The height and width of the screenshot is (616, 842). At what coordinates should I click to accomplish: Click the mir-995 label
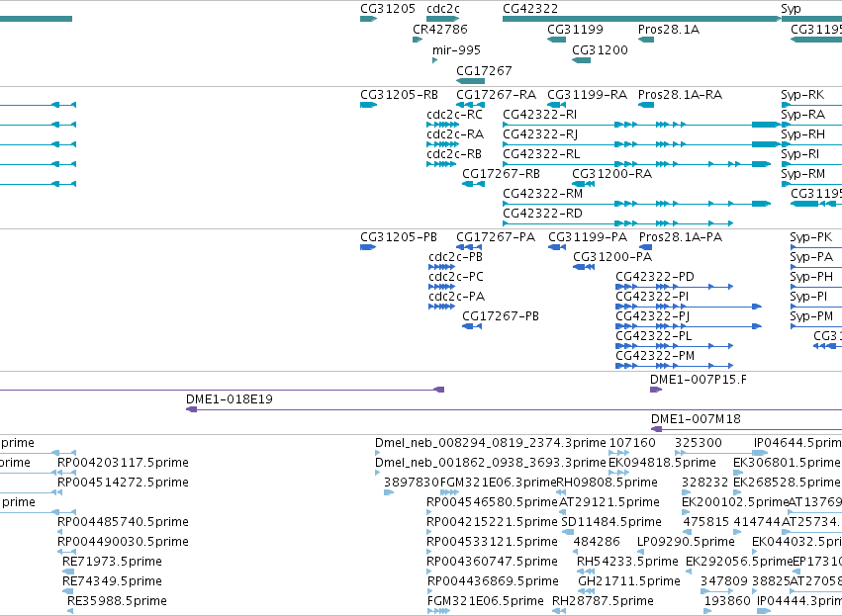pyautogui.click(x=456, y=50)
